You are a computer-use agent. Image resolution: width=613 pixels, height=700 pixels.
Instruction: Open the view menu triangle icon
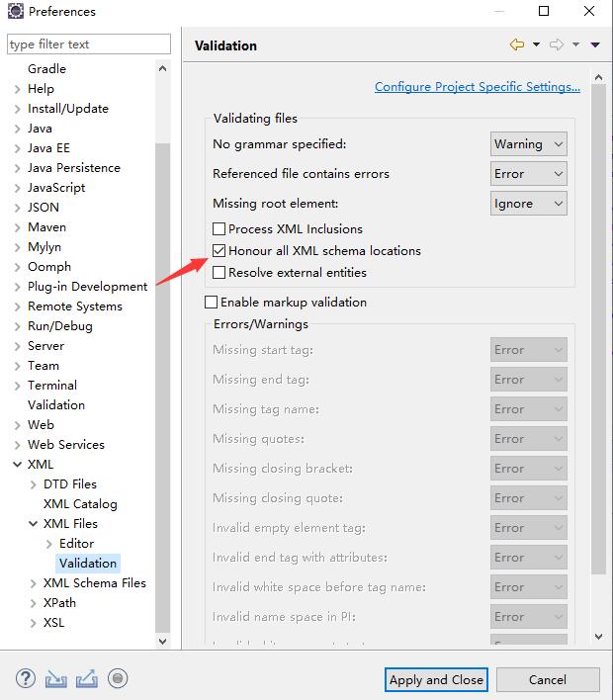pos(594,44)
